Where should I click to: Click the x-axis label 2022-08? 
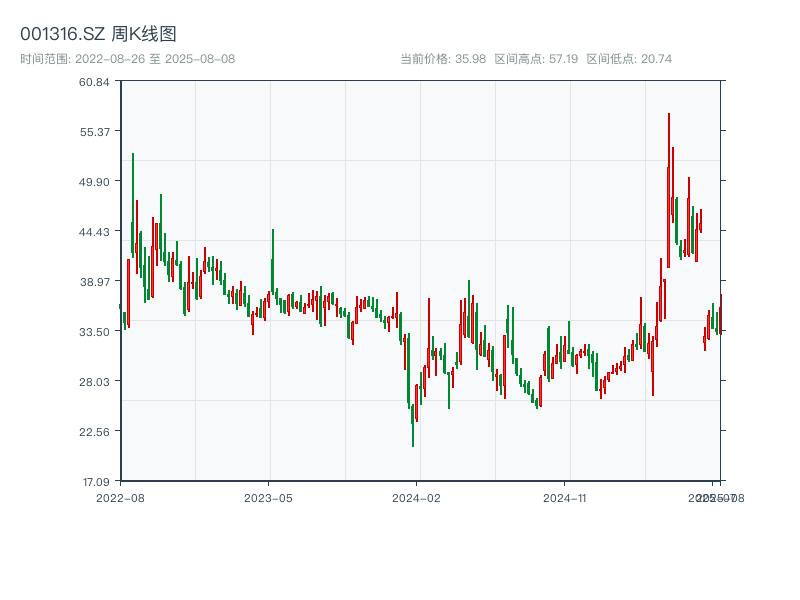(x=120, y=498)
